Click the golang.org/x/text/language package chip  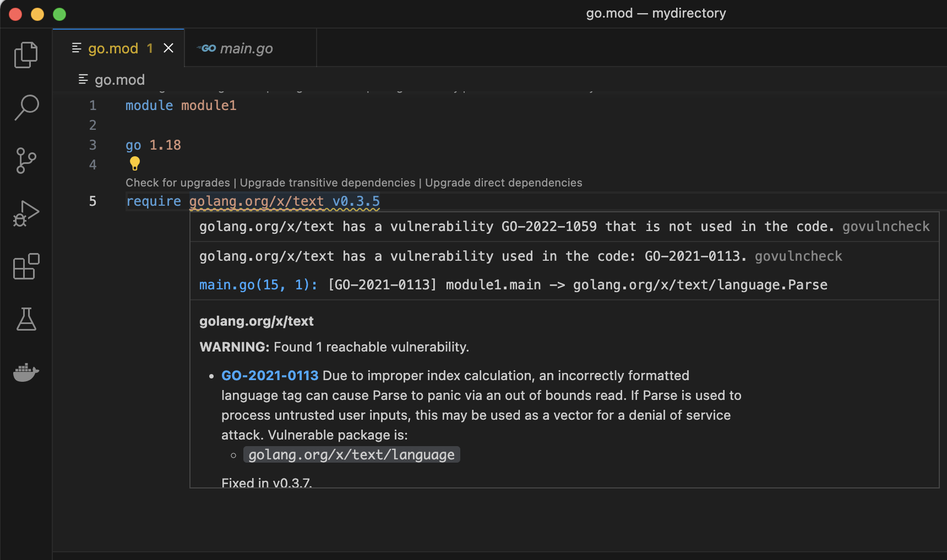[x=351, y=454]
